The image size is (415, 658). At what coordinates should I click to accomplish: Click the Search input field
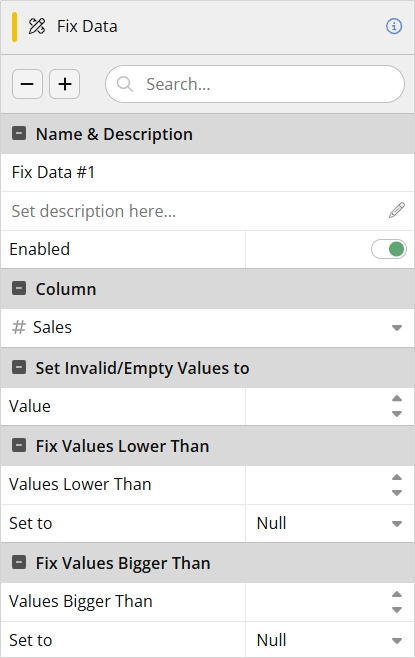tap(255, 84)
